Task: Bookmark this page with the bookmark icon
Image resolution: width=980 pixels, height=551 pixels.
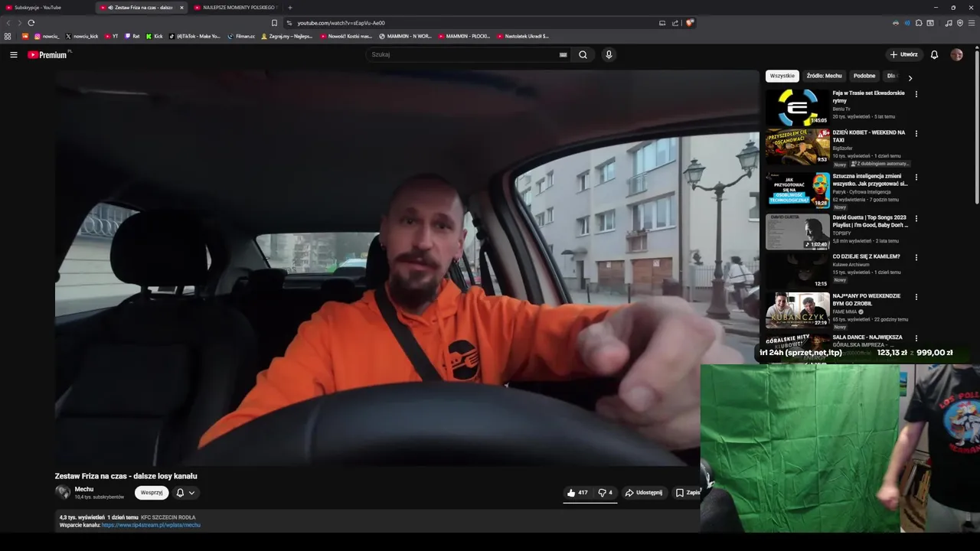Action: point(275,23)
